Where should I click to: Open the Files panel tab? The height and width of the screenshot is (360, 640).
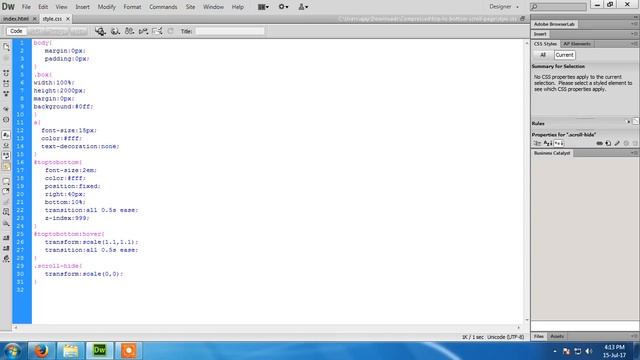pyautogui.click(x=538, y=336)
